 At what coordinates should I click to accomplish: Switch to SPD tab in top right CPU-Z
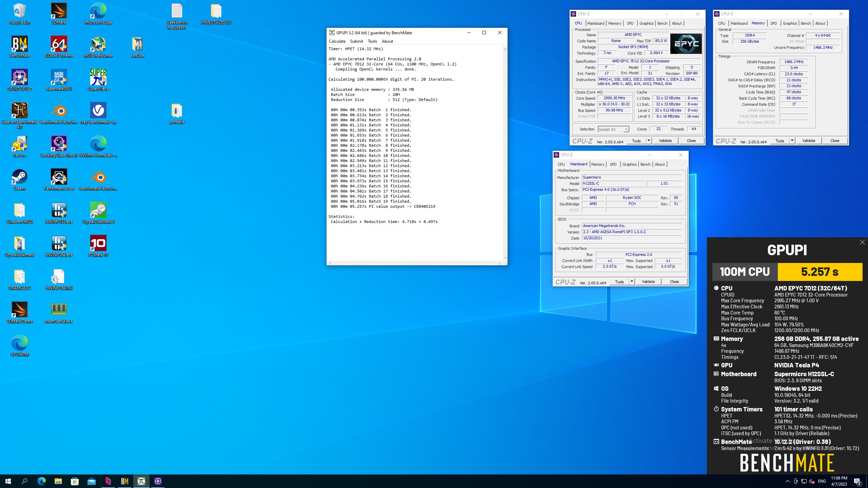point(773,23)
